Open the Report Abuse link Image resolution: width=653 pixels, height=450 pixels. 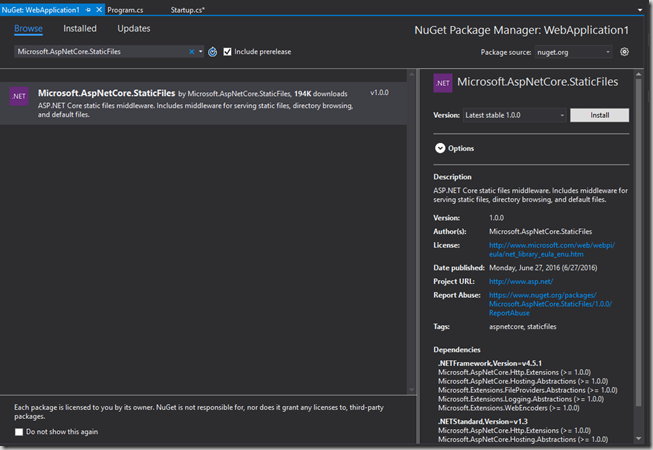550,304
